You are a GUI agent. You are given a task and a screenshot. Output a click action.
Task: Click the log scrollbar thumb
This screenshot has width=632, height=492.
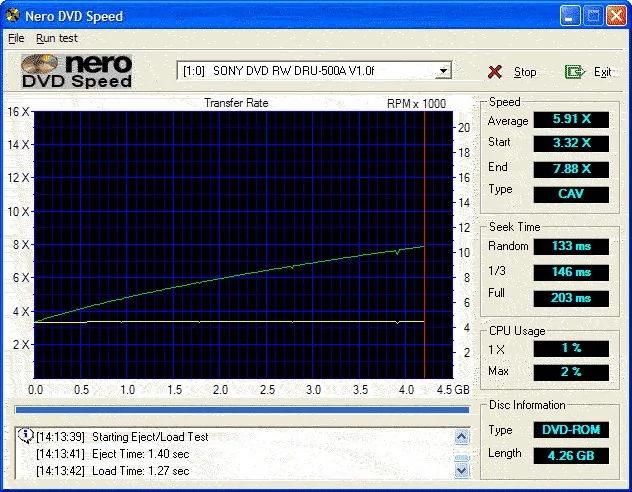462,458
